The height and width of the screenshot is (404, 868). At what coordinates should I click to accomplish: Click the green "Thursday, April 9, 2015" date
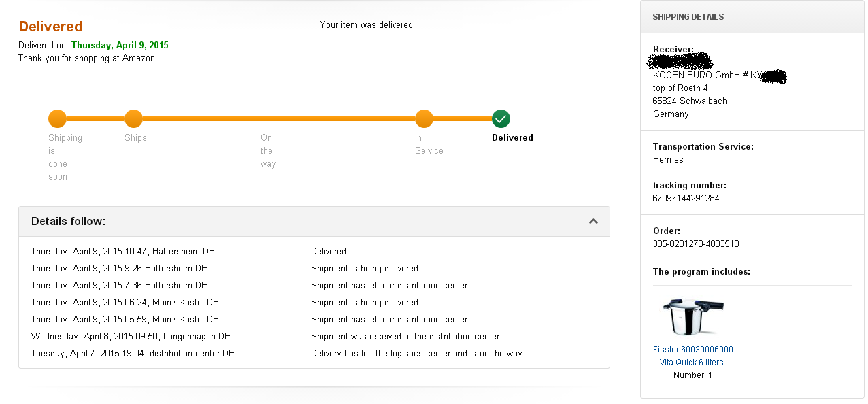coord(120,46)
